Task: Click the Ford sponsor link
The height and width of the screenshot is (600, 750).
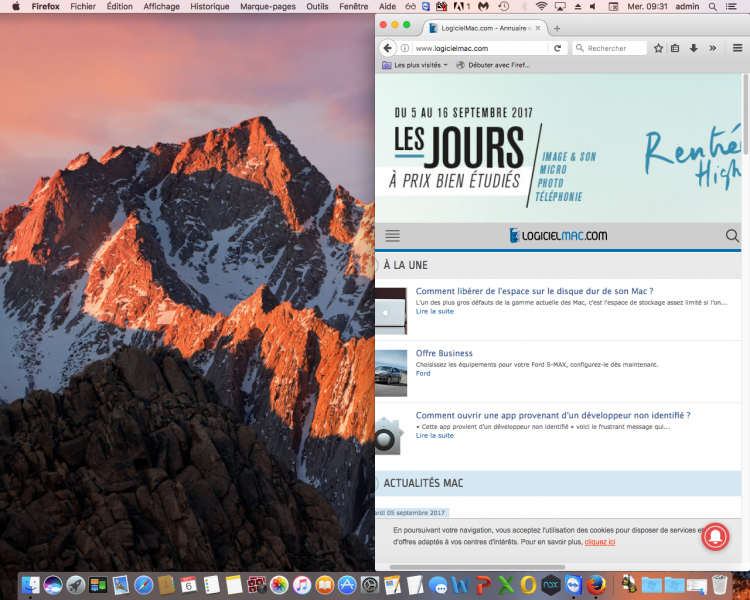Action: [x=423, y=374]
